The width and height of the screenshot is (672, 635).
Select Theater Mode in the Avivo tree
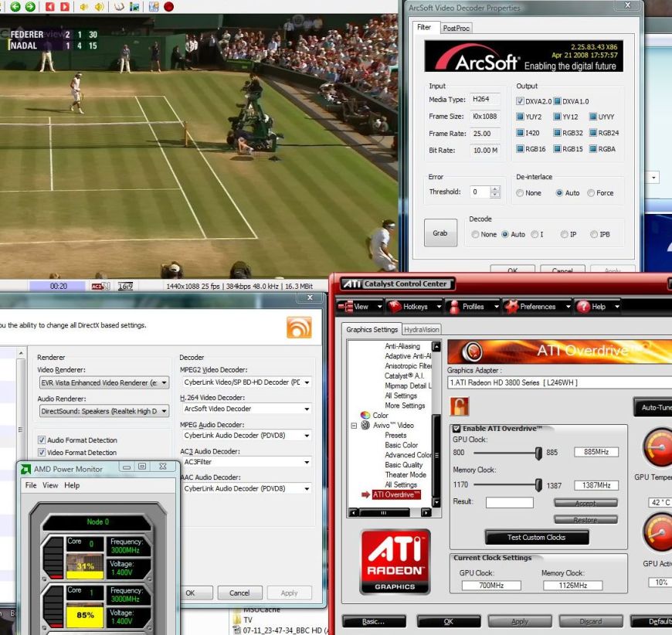pos(406,474)
